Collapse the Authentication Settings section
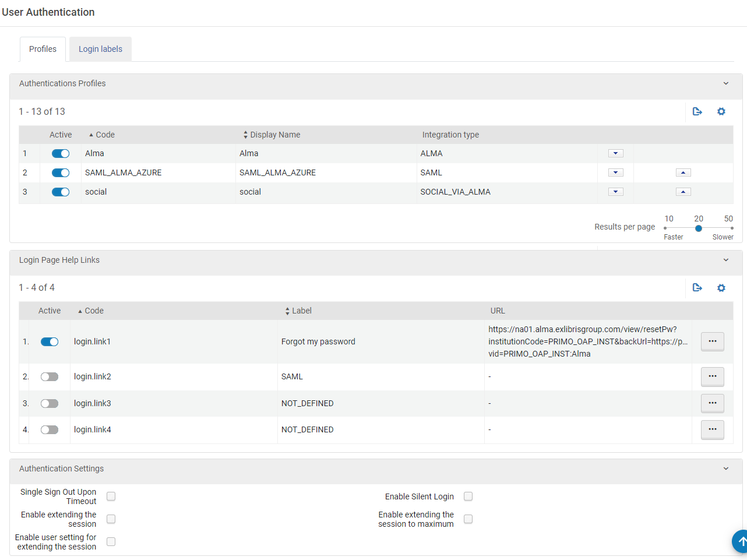Image resolution: width=747 pixels, height=560 pixels. (725, 469)
